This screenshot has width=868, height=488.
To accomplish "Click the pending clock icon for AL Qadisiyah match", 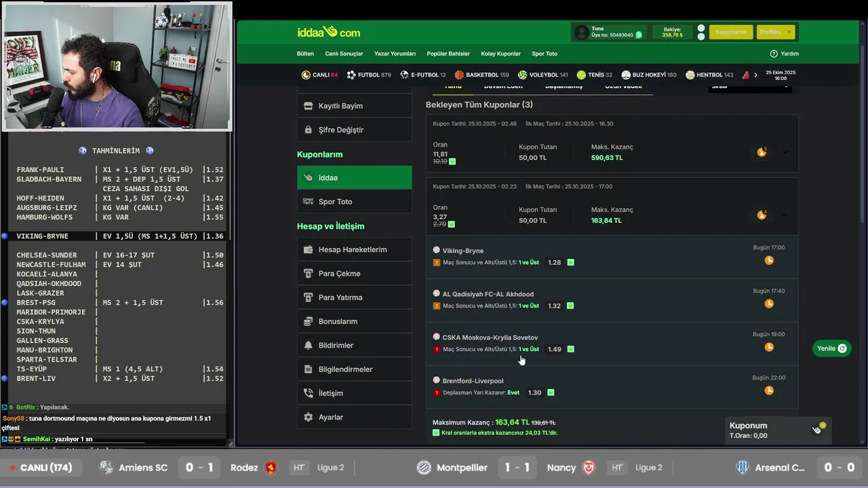I will (x=769, y=304).
